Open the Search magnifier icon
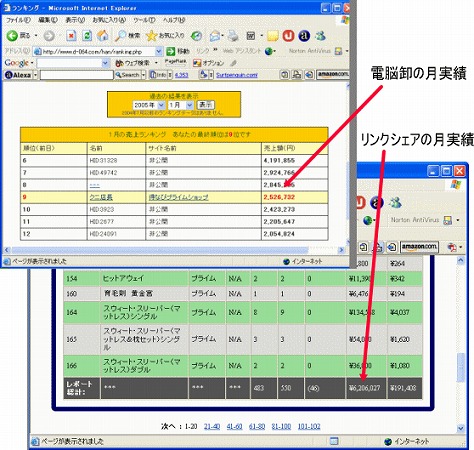 [120, 35]
